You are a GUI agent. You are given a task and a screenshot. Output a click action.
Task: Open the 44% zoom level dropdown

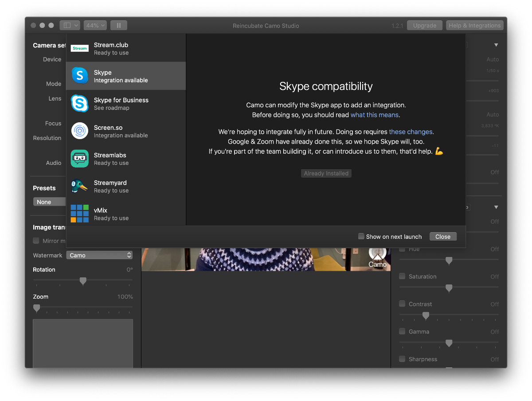pyautogui.click(x=96, y=25)
